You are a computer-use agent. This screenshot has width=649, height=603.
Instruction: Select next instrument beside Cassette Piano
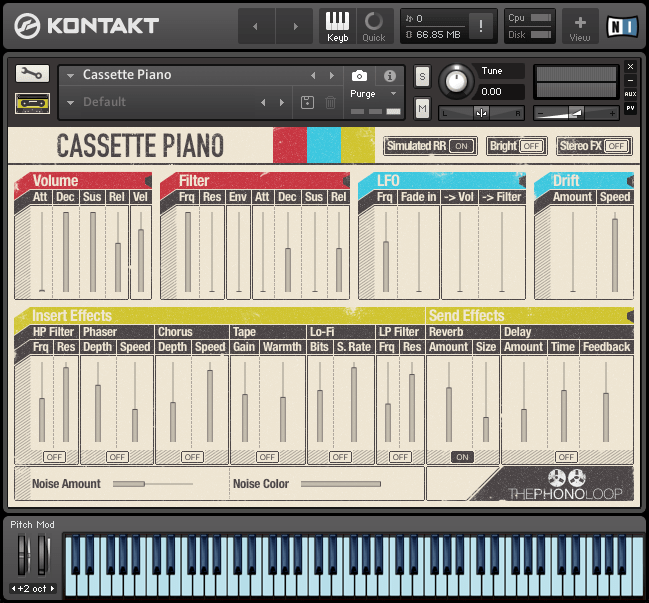click(332, 75)
